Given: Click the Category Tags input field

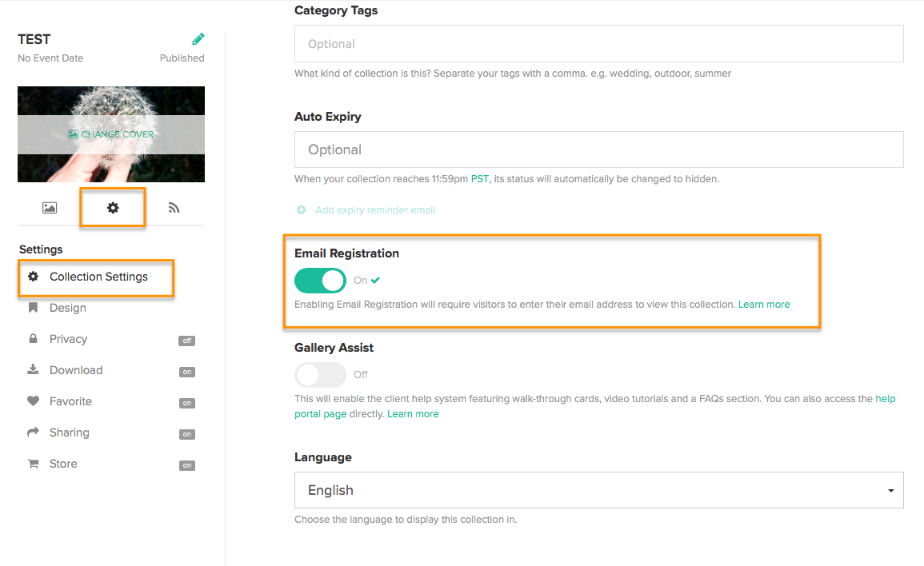Looking at the screenshot, I should (x=598, y=44).
